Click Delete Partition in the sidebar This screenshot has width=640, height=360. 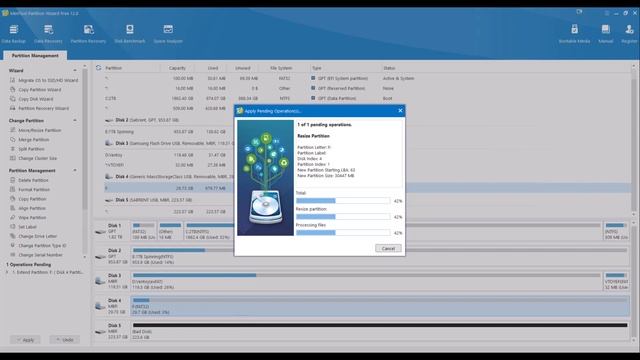tap(29, 180)
